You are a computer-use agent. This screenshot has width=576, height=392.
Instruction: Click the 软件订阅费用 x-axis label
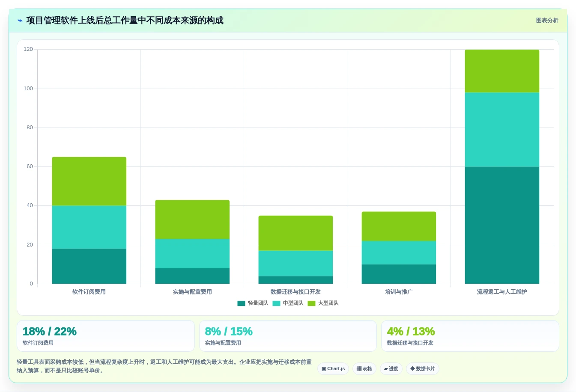[x=89, y=292]
